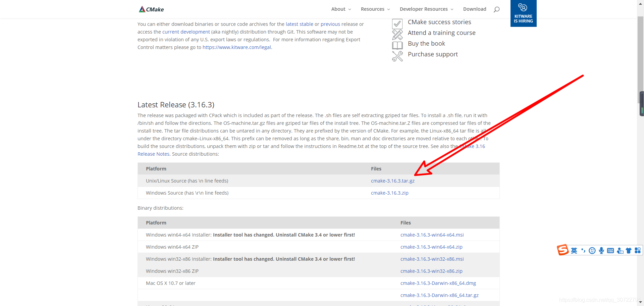Click the scrollbar down arrow
The image size is (644, 306).
click(x=641, y=302)
